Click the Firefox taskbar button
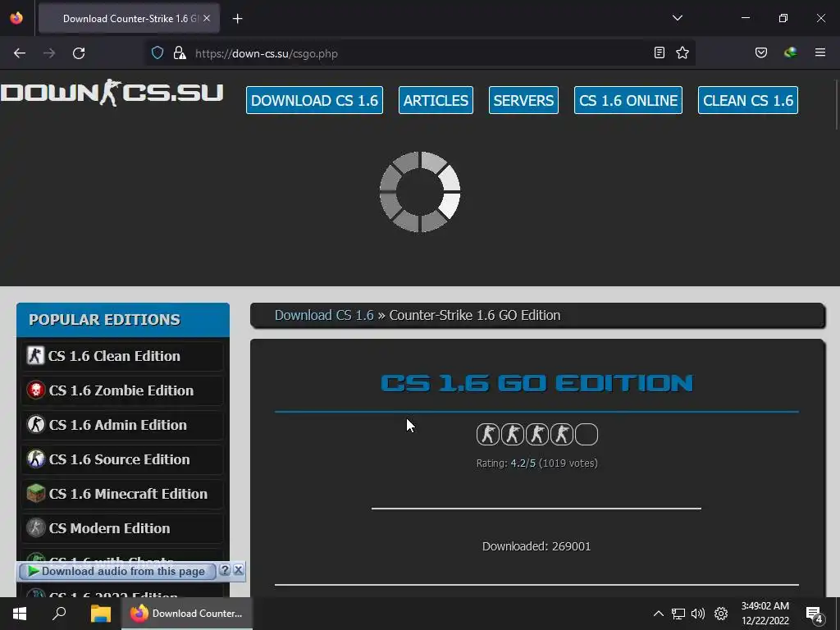The height and width of the screenshot is (630, 840). (187, 614)
